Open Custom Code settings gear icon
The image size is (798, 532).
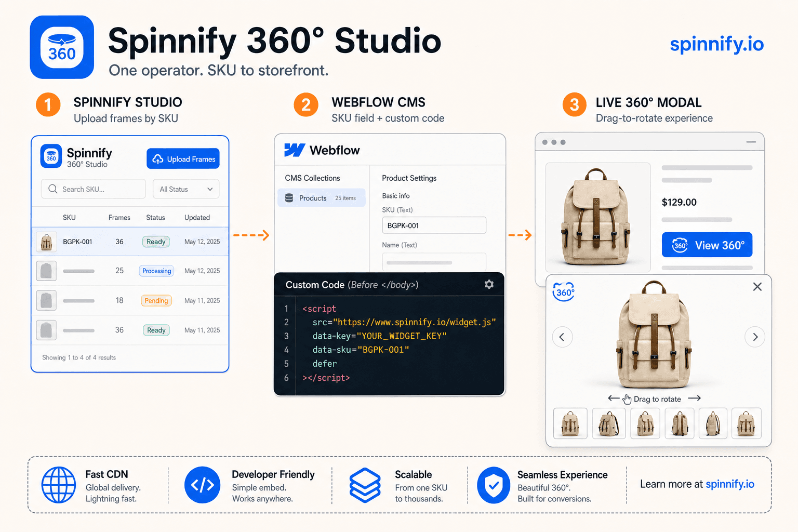[x=489, y=284]
